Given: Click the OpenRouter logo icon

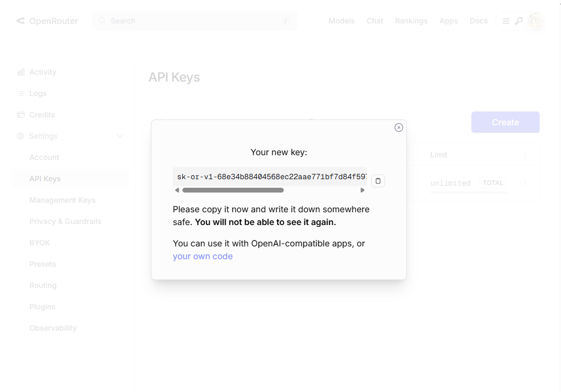Looking at the screenshot, I should click(x=20, y=21).
